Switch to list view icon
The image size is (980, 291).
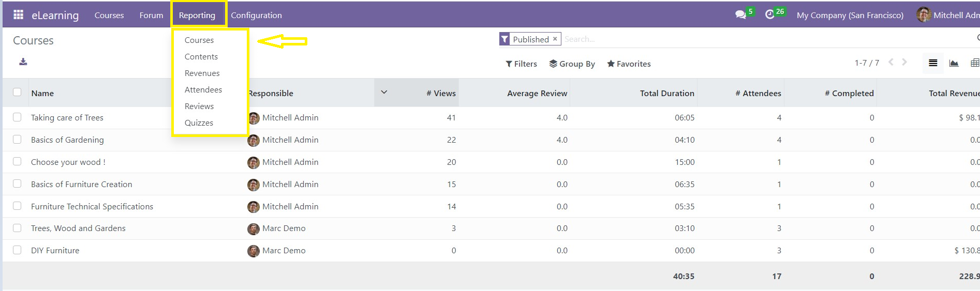[x=933, y=63]
